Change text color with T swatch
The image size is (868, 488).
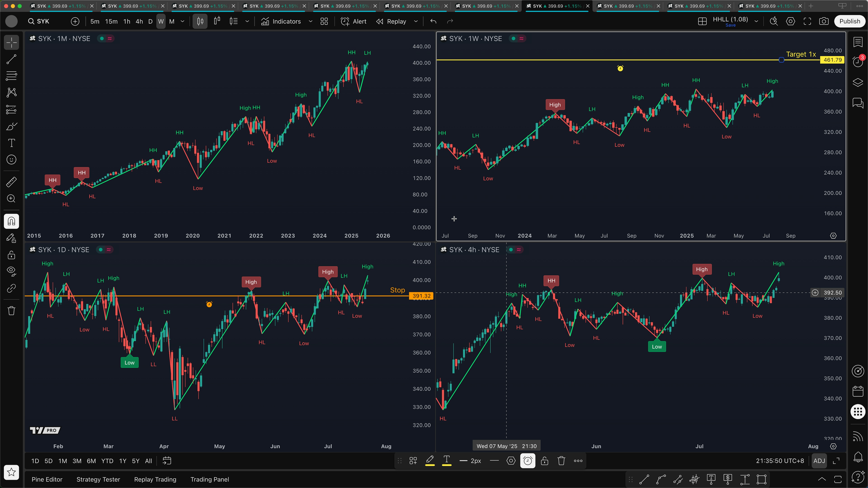tap(446, 461)
